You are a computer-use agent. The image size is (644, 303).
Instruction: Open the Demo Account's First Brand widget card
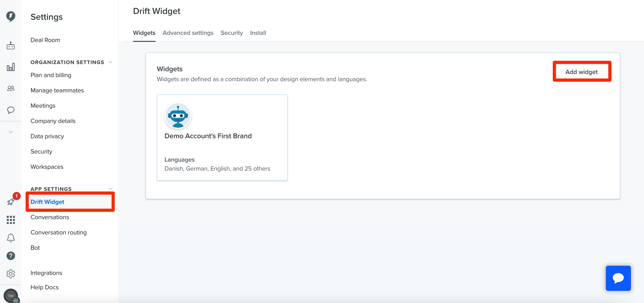pos(222,138)
